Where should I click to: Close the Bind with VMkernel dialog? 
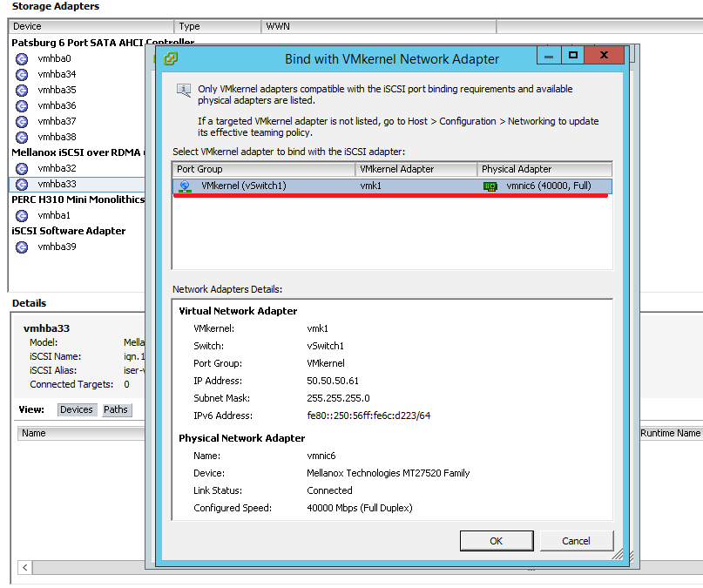coord(605,57)
